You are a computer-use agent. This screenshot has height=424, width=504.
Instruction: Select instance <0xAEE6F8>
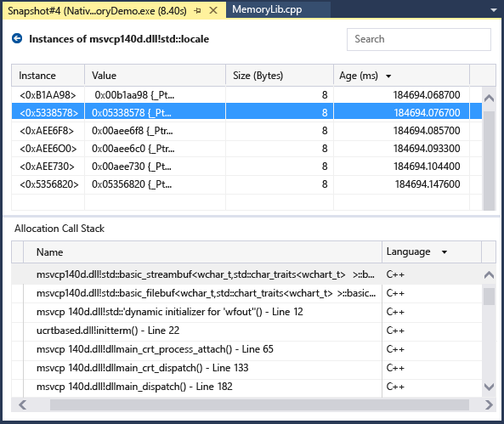[x=47, y=131]
